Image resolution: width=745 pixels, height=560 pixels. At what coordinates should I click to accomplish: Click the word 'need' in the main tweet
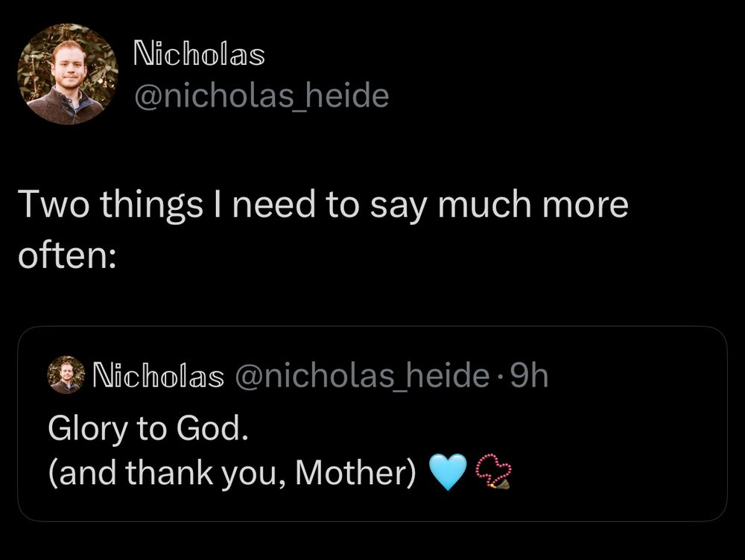273,204
